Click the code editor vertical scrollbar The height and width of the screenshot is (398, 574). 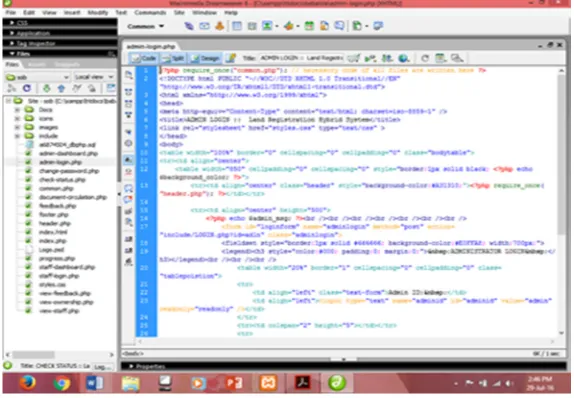pyautogui.click(x=561, y=202)
